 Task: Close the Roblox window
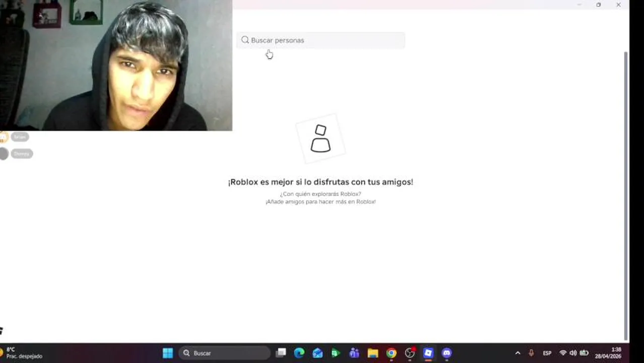pyautogui.click(x=618, y=5)
